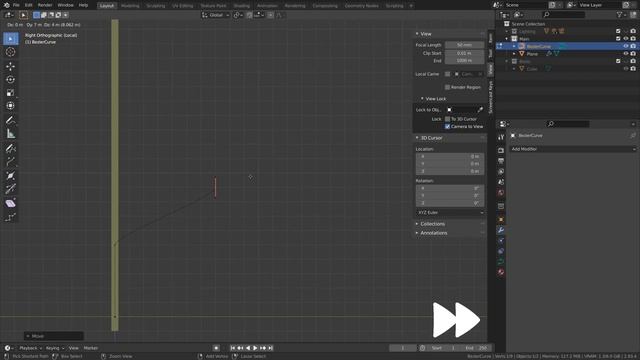Open the Window menu

tap(65, 5)
